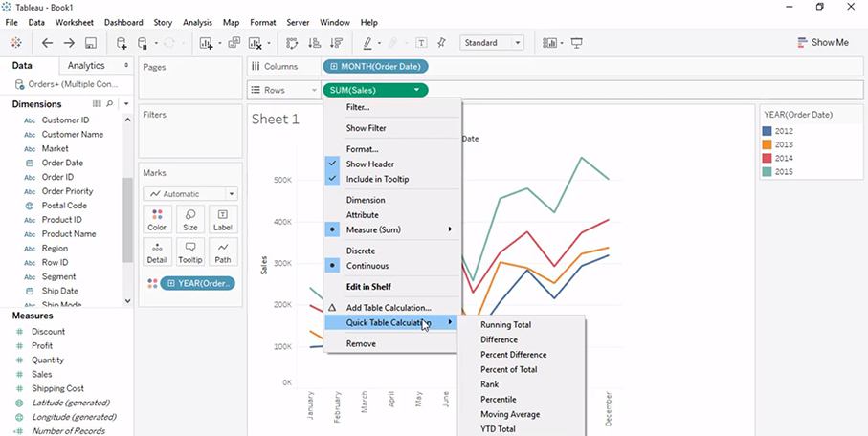The height and width of the screenshot is (436, 868).
Task: Select the Discrete option in the menu
Action: (361, 251)
